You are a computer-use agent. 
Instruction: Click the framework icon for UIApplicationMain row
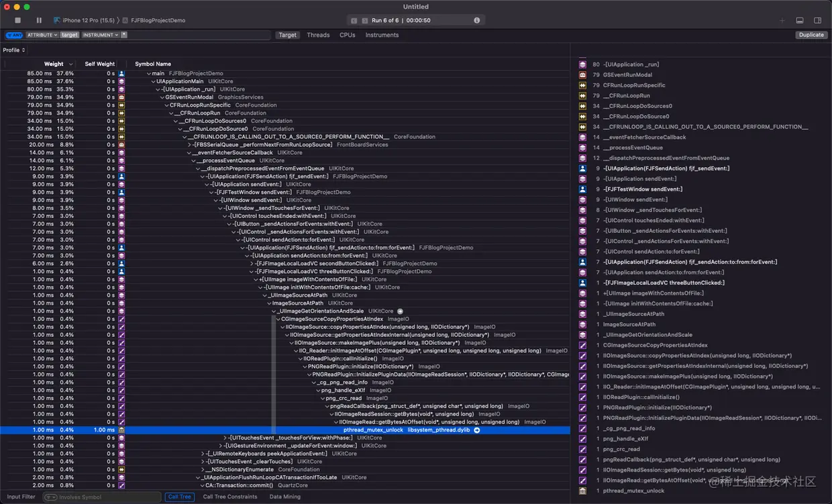(x=121, y=81)
